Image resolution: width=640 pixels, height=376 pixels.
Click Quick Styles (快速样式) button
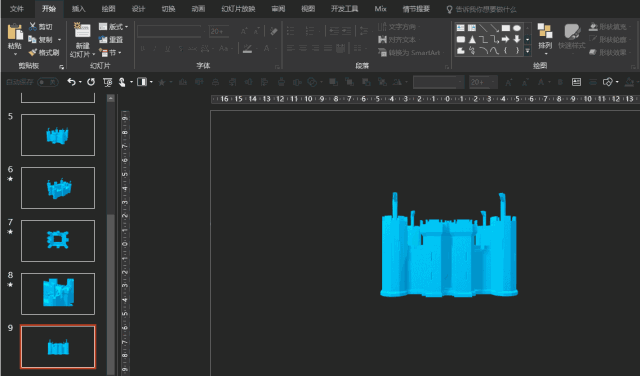click(x=571, y=36)
